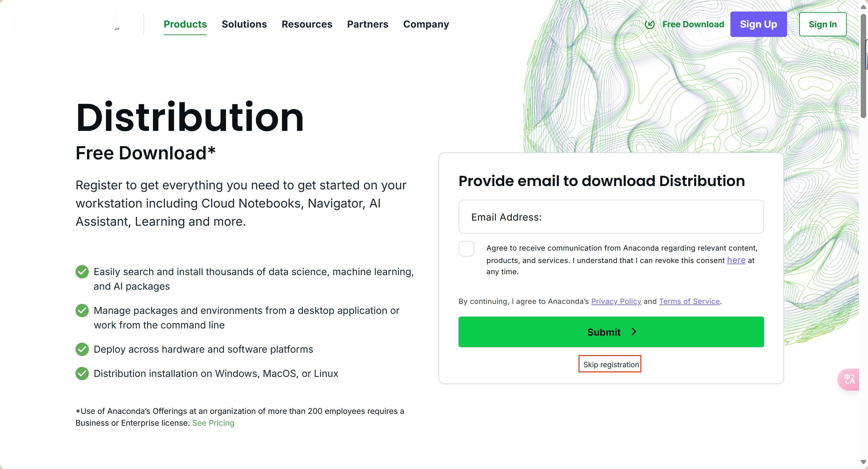Click the download icon beside Free Download
The image size is (868, 469).
[x=650, y=24]
